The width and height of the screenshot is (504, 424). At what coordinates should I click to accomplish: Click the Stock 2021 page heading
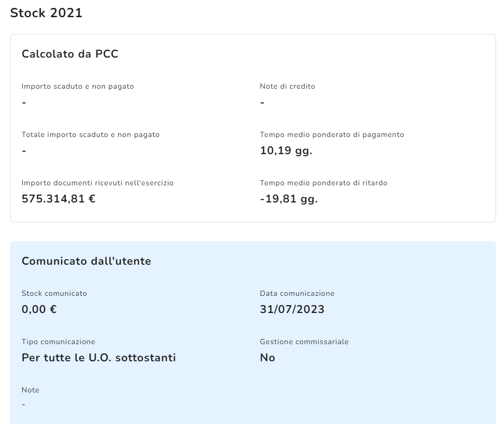(x=46, y=13)
